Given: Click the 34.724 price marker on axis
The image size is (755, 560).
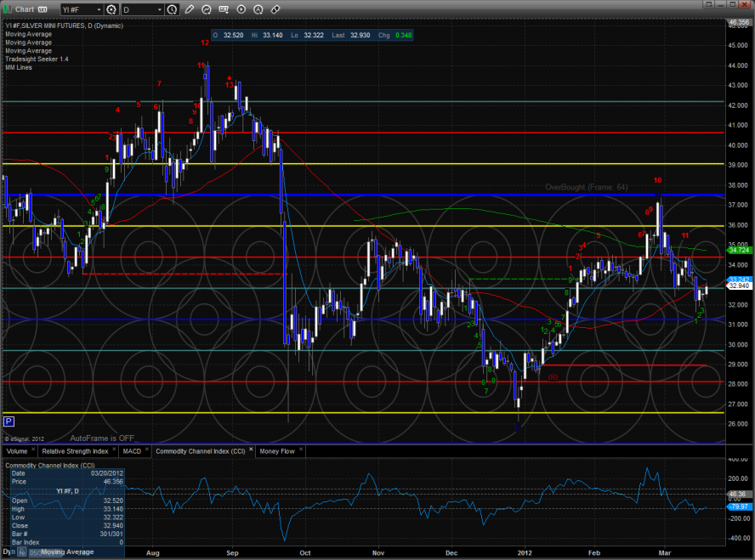Looking at the screenshot, I should coord(738,250).
